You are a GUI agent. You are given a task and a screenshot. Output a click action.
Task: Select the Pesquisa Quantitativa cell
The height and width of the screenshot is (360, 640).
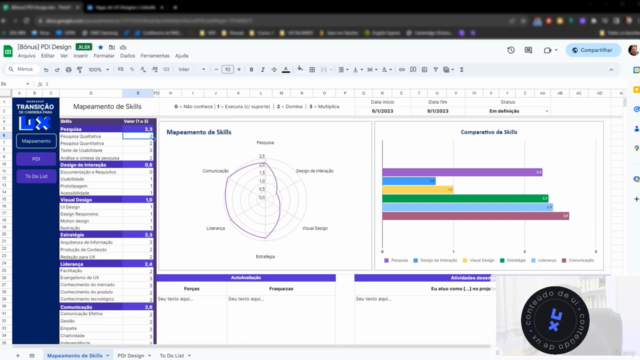(91, 144)
